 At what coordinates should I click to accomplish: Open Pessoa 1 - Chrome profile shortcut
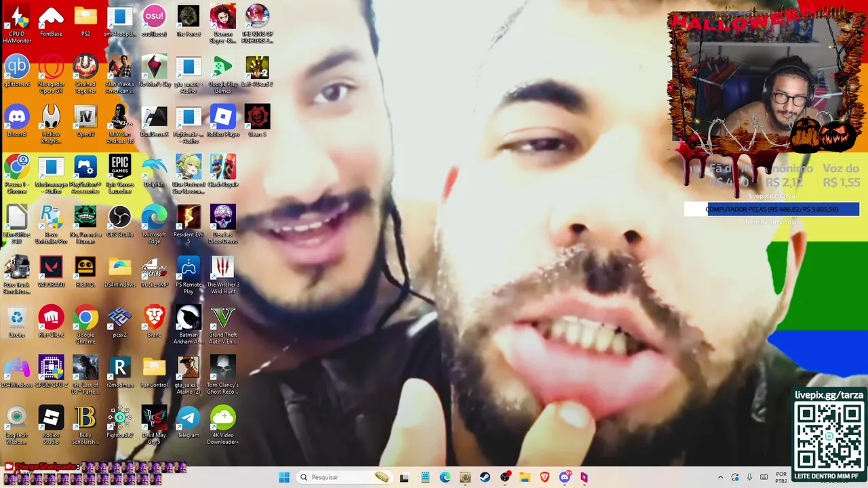click(x=17, y=174)
